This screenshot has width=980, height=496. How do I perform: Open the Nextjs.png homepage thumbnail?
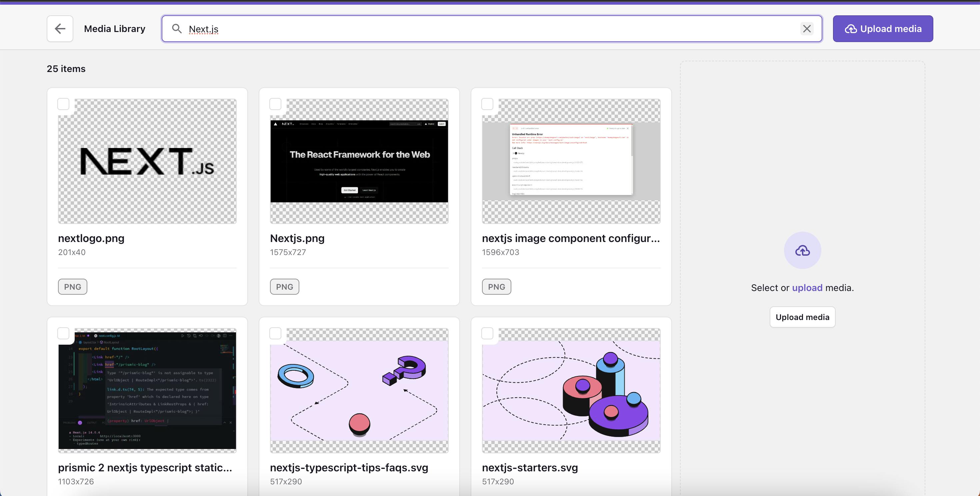tap(359, 161)
